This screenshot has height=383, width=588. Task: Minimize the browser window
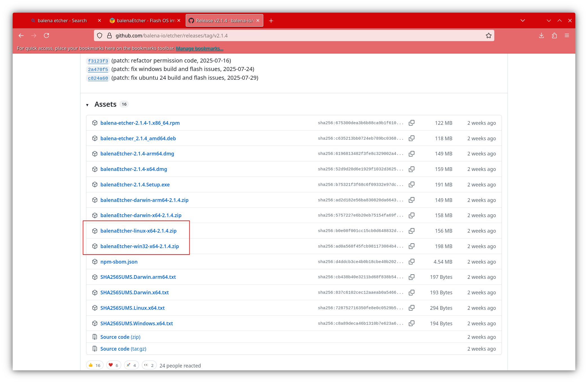(x=549, y=21)
